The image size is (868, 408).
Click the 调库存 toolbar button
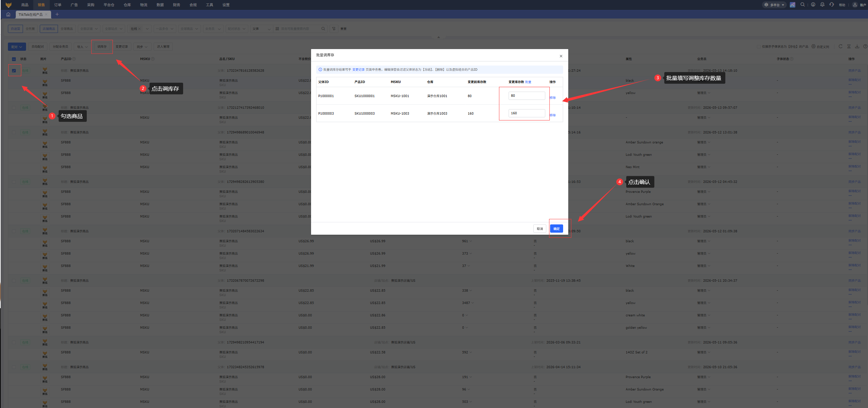102,47
